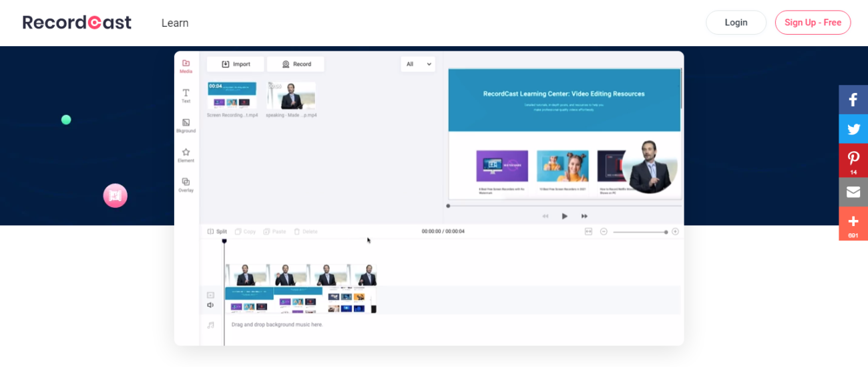Select the speaking clip on the timeline
868x367 pixels.
(300, 275)
